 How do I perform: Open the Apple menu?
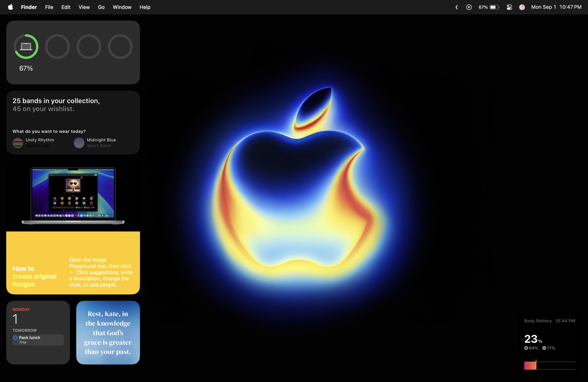point(10,7)
